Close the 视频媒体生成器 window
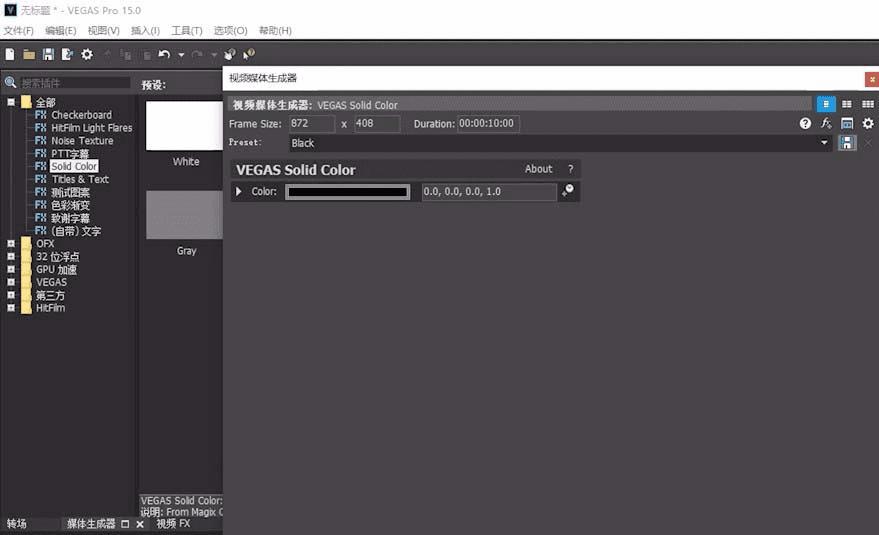Screen dimensions: 879x535 pos(872,79)
